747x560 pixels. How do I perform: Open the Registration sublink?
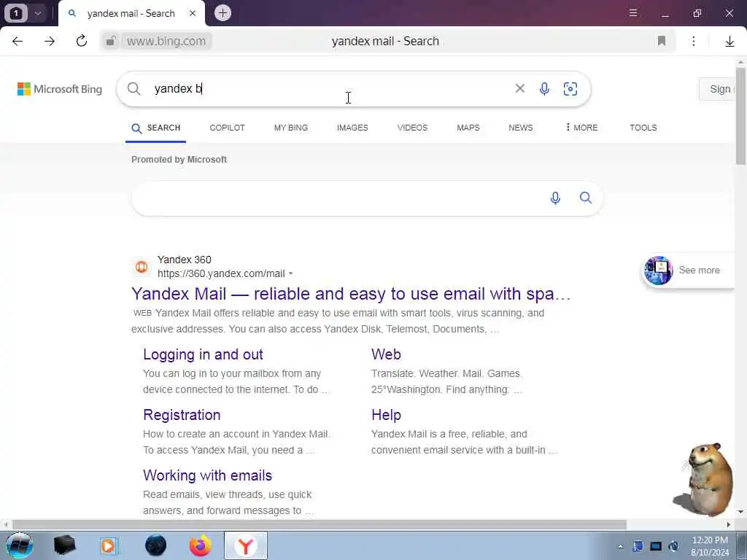[182, 415]
